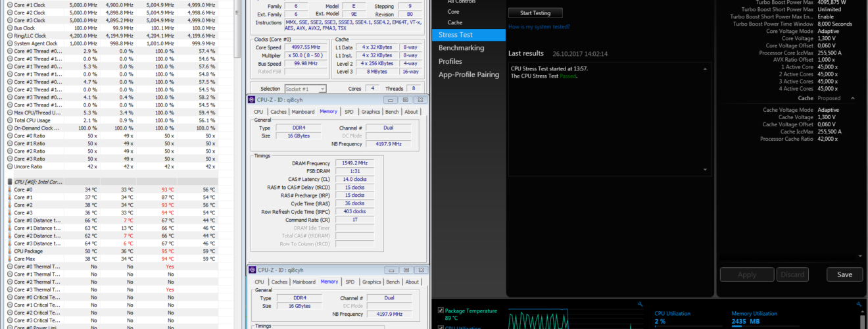Click the DRAM Frequency value 1549.2 MHz
Viewport: 868px width, 329px height.
click(x=354, y=163)
